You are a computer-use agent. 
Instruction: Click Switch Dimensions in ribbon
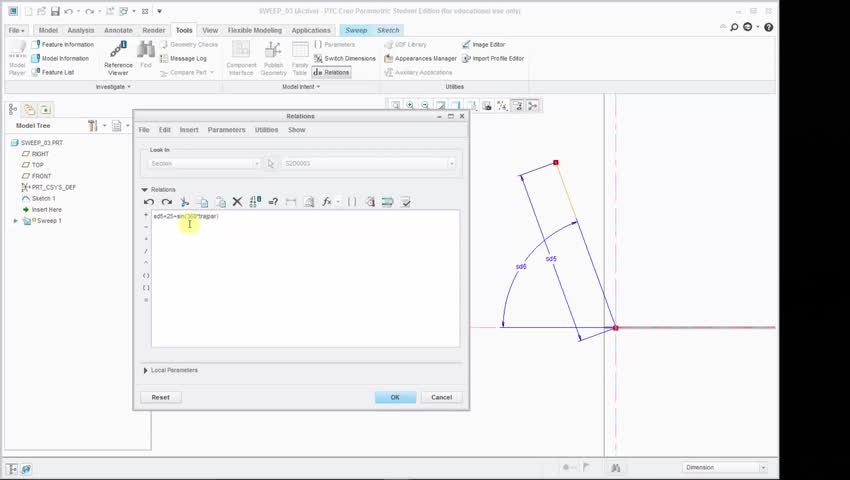(x=345, y=59)
